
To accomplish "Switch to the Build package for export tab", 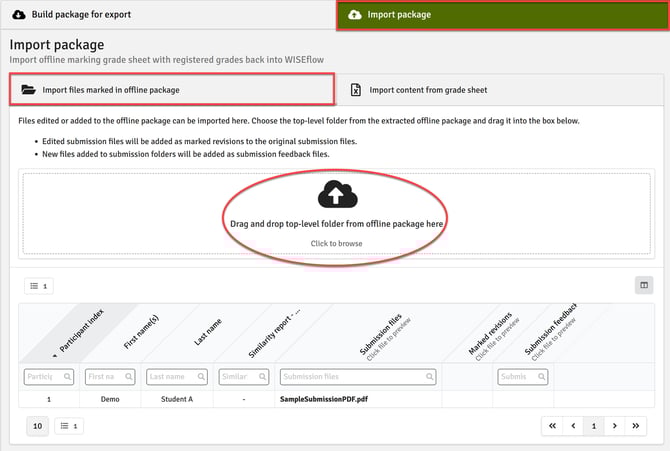I will pos(80,15).
